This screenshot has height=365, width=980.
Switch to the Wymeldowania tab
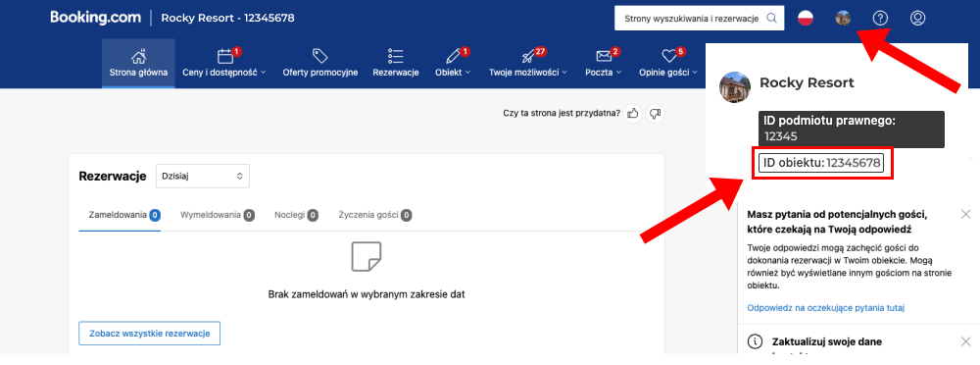click(x=217, y=215)
